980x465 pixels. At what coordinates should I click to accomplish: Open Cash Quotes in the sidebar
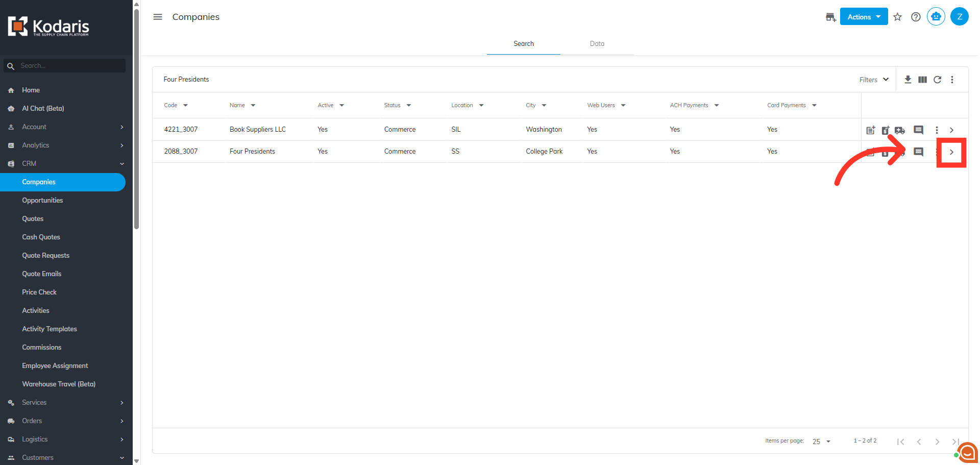click(x=41, y=237)
